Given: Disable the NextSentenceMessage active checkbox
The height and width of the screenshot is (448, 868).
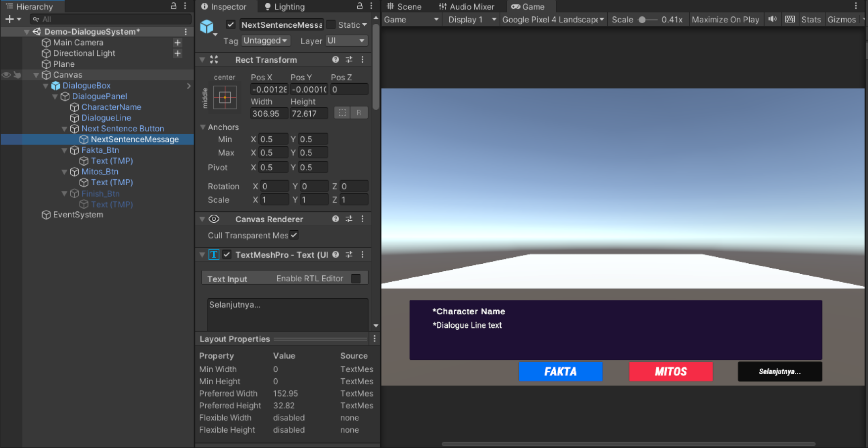Looking at the screenshot, I should tap(231, 24).
